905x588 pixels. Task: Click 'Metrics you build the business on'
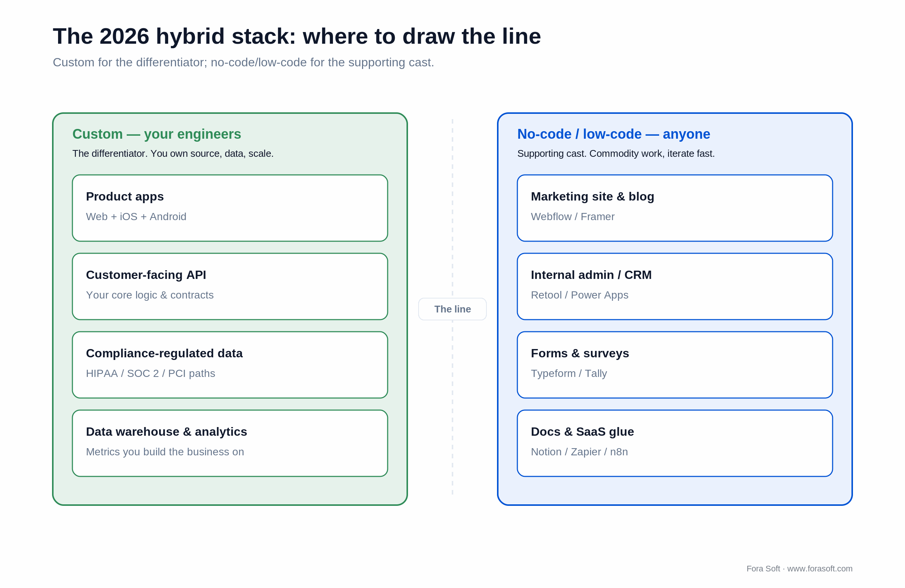[165, 452]
